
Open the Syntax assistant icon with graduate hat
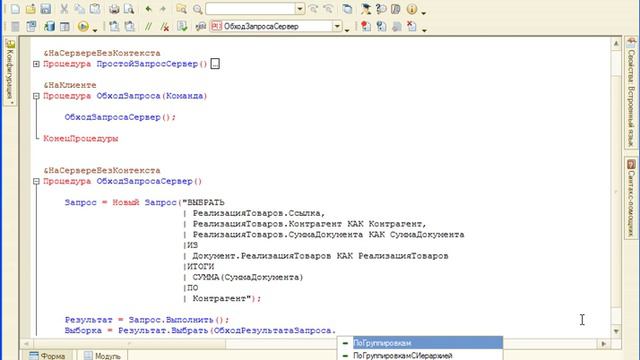(366, 9)
